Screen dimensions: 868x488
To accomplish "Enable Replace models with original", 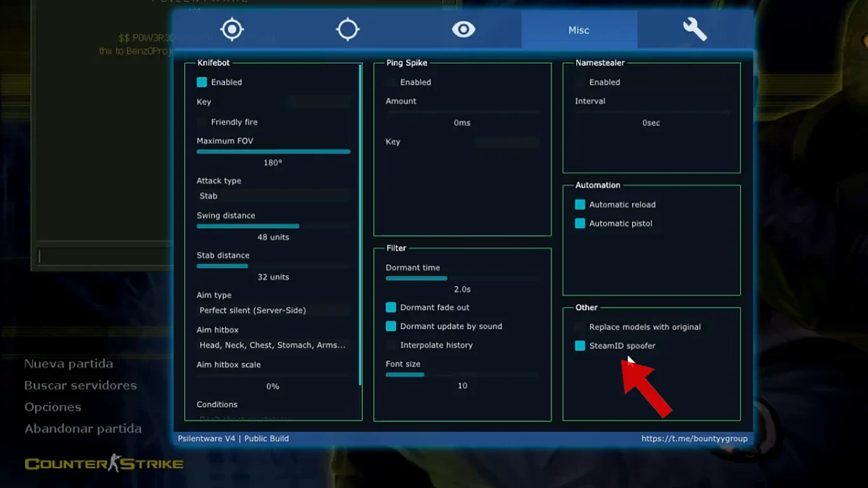I will click(580, 327).
